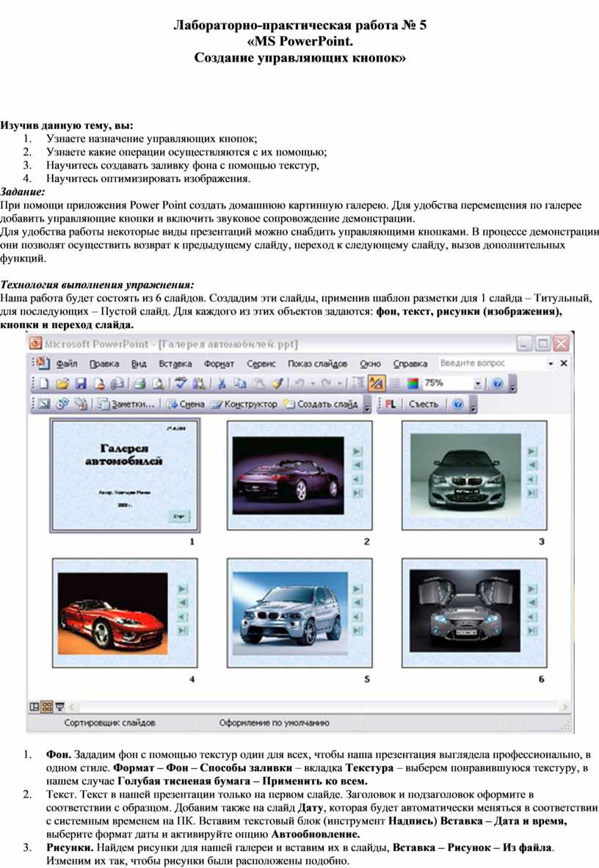Toggle the Color/Grayscale button
Image resolution: width=599 pixels, height=868 pixels.
413,383
